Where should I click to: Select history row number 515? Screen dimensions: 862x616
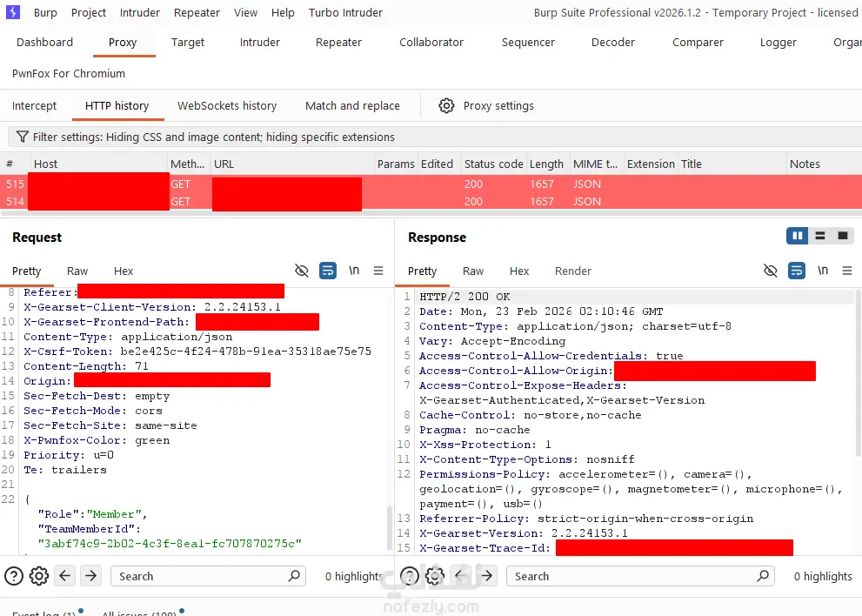[431, 184]
